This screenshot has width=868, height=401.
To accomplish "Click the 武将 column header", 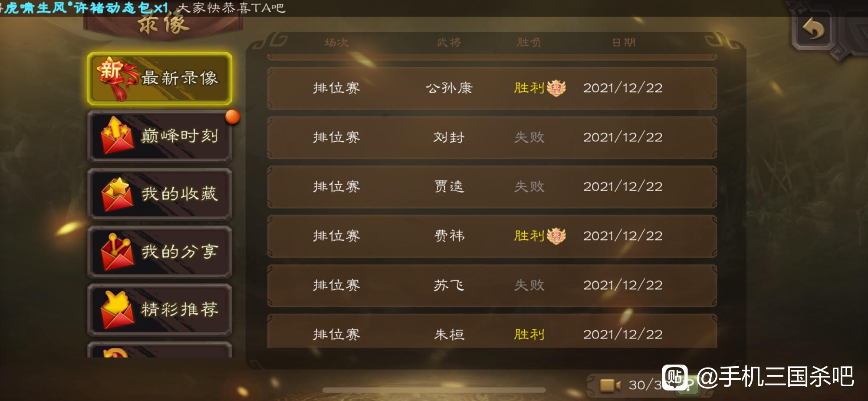I will [x=449, y=43].
